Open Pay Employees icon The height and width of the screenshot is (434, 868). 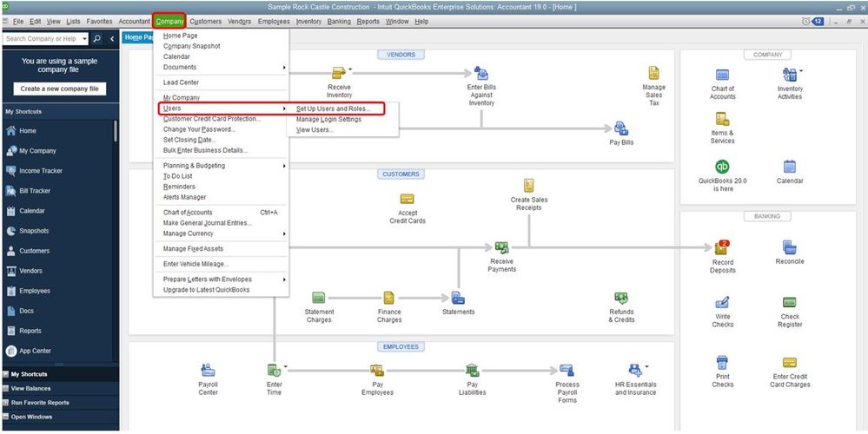click(378, 371)
